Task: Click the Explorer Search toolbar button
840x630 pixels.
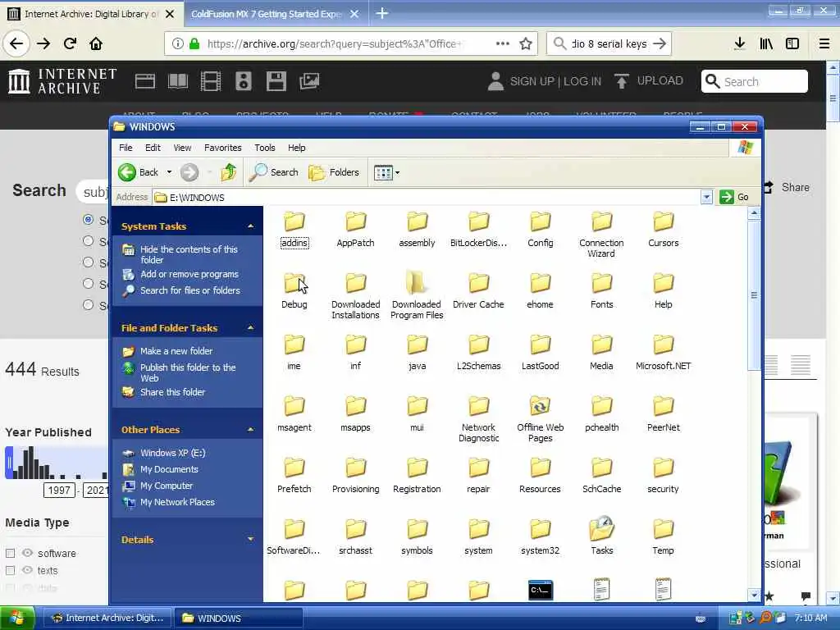Action: (274, 172)
